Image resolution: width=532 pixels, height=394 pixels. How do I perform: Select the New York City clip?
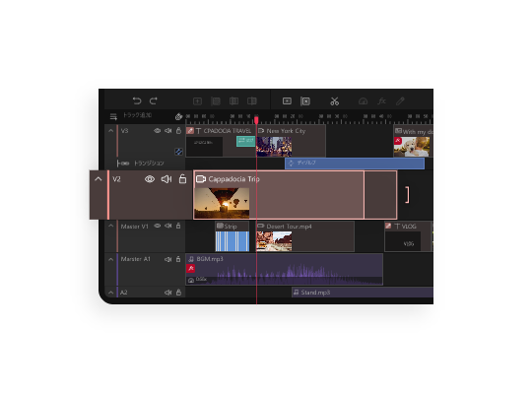[291, 141]
